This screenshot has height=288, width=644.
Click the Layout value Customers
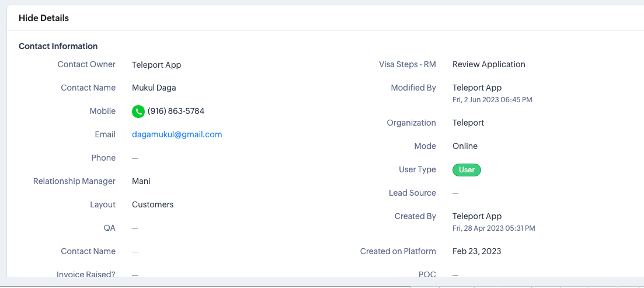click(152, 204)
